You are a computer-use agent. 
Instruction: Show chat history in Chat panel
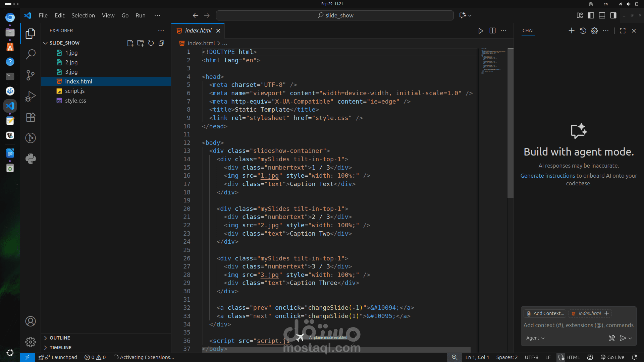pyautogui.click(x=583, y=31)
